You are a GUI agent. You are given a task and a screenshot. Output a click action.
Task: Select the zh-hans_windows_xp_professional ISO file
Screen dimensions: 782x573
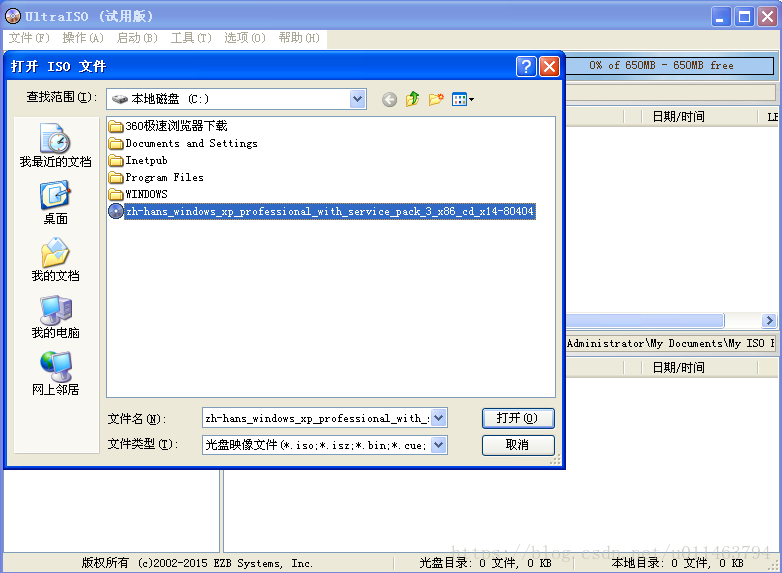click(x=322, y=211)
